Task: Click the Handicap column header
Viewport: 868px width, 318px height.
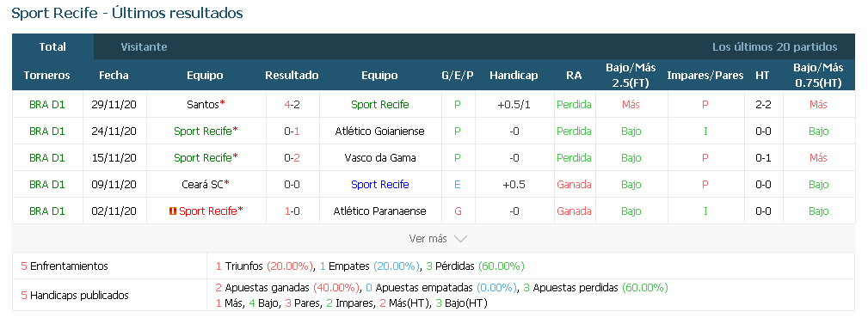Action: point(514,76)
